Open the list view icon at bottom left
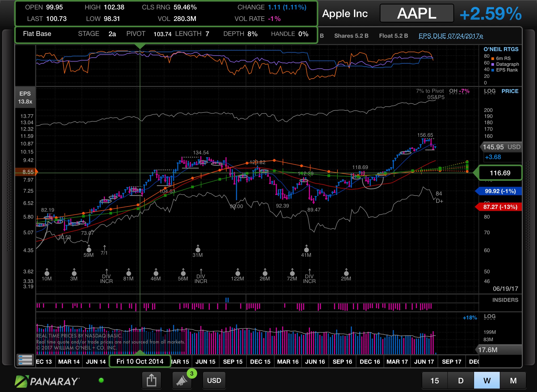 click(x=25, y=360)
